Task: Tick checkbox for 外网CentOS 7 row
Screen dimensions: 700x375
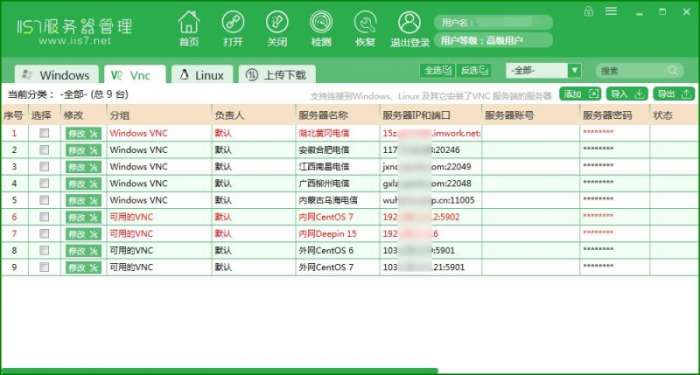Action: pyautogui.click(x=44, y=267)
